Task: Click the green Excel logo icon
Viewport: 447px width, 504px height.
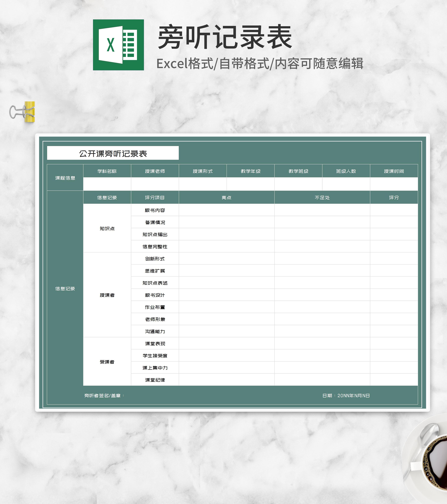Action: 118,45
